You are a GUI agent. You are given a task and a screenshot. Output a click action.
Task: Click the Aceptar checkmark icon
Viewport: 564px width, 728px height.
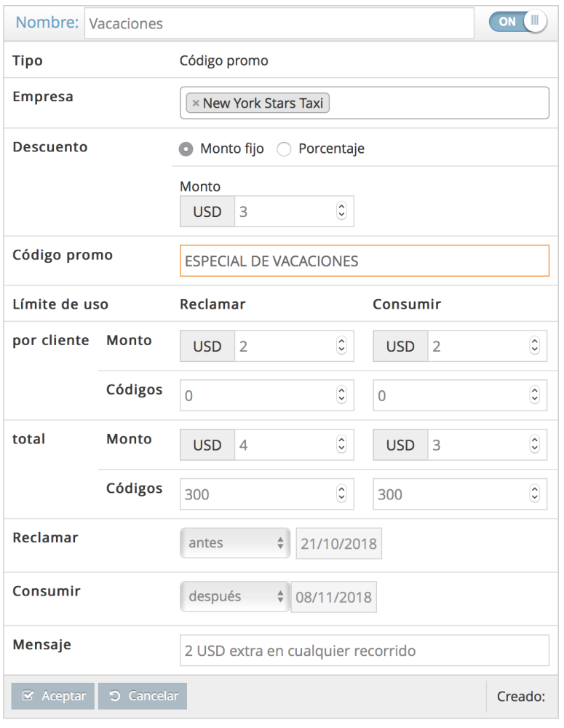(28, 696)
